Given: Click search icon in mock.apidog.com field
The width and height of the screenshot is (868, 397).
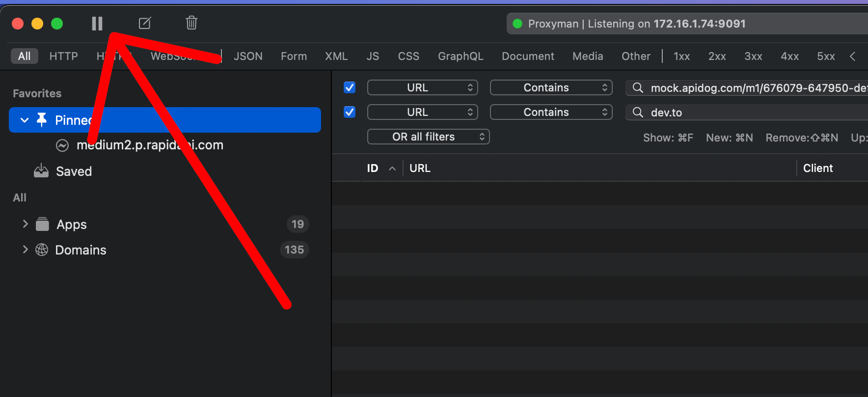Looking at the screenshot, I should click(x=638, y=88).
